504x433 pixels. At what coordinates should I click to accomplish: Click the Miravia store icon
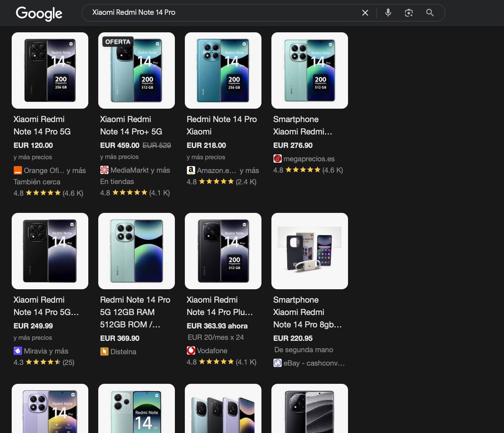pos(18,351)
